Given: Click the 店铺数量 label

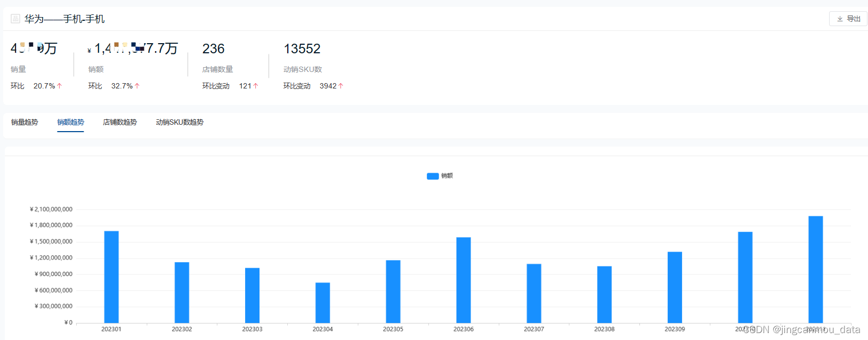Looking at the screenshot, I should point(217,69).
